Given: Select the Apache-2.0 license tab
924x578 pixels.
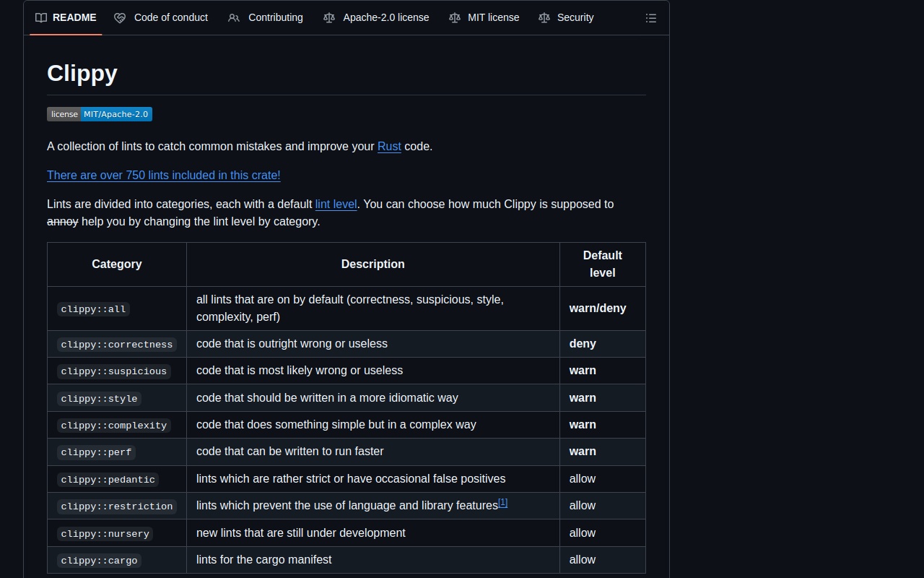Looking at the screenshot, I should click(385, 17).
